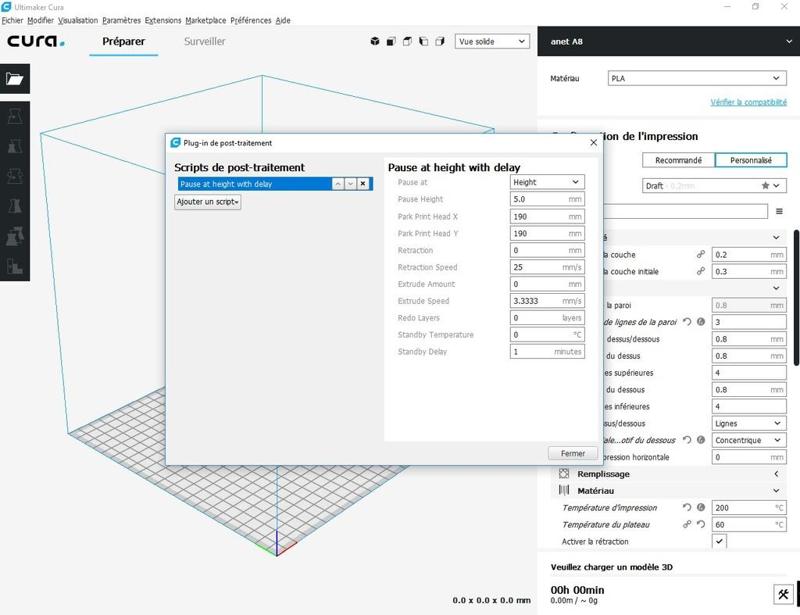The height and width of the screenshot is (615, 800).
Task: Open Lignes pattern dropdown
Action: click(749, 423)
